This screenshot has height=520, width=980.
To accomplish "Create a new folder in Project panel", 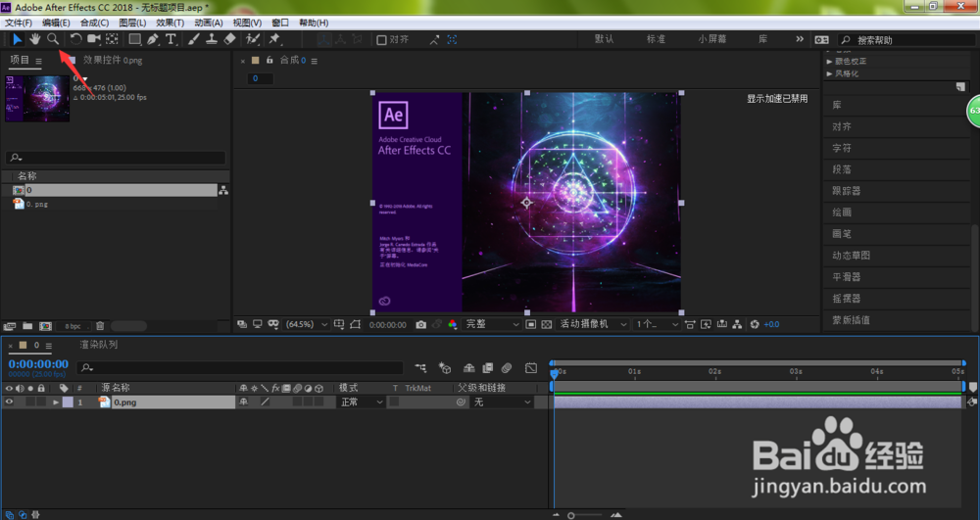I will [x=27, y=326].
